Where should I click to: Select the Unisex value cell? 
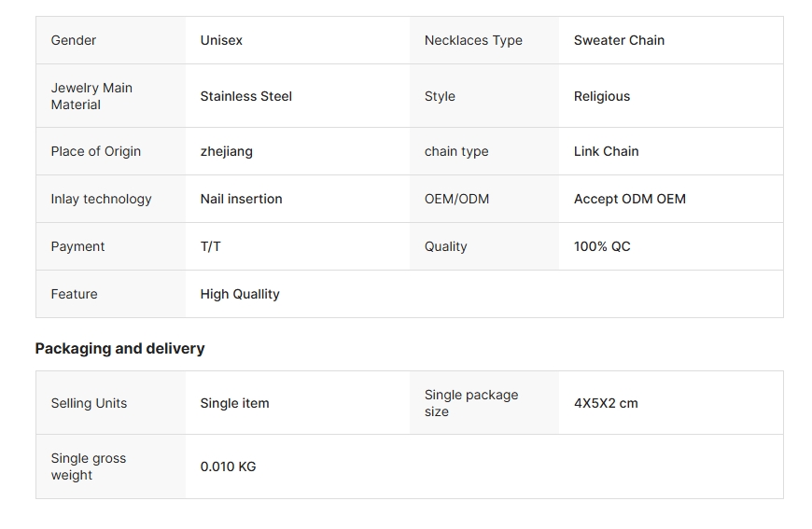pos(221,40)
